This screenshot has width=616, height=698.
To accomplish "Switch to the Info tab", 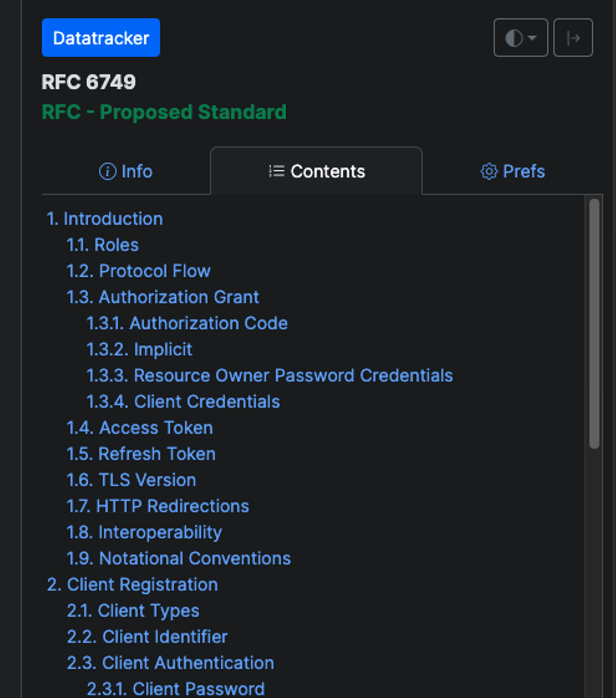I will 126,172.
